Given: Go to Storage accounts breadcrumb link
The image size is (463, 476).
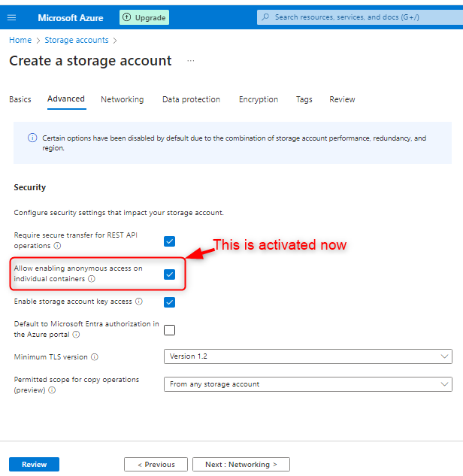Looking at the screenshot, I should pyautogui.click(x=76, y=40).
